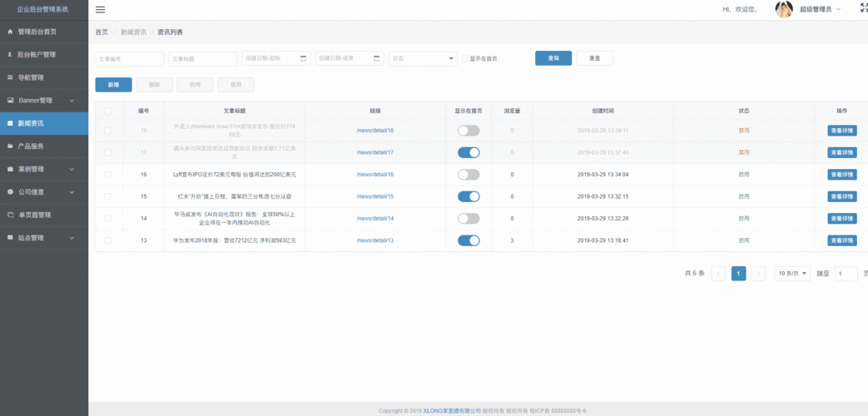Screen dimensions: 868x416
Task: Open the 超级管理员 user dropdown
Action: tap(821, 9)
